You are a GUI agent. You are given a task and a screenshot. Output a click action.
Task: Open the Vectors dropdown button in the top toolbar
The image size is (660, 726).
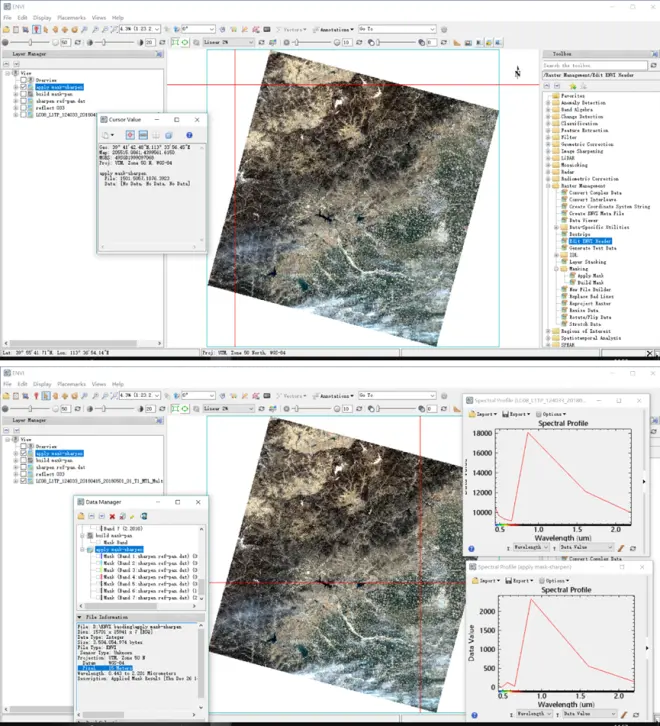(x=291, y=30)
